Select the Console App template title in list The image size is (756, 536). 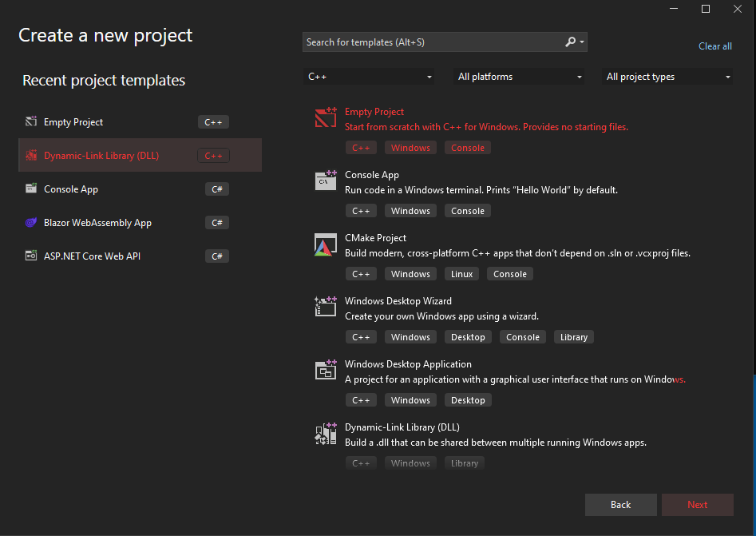coord(372,175)
